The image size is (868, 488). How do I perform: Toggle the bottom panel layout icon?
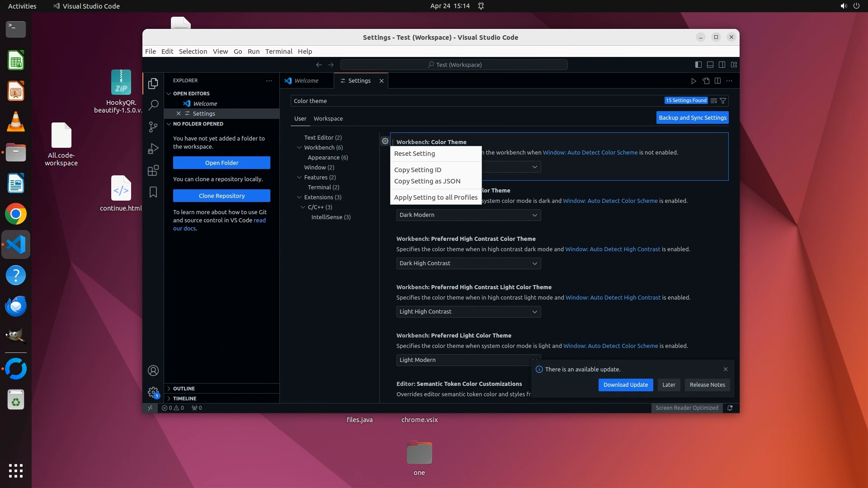710,65
